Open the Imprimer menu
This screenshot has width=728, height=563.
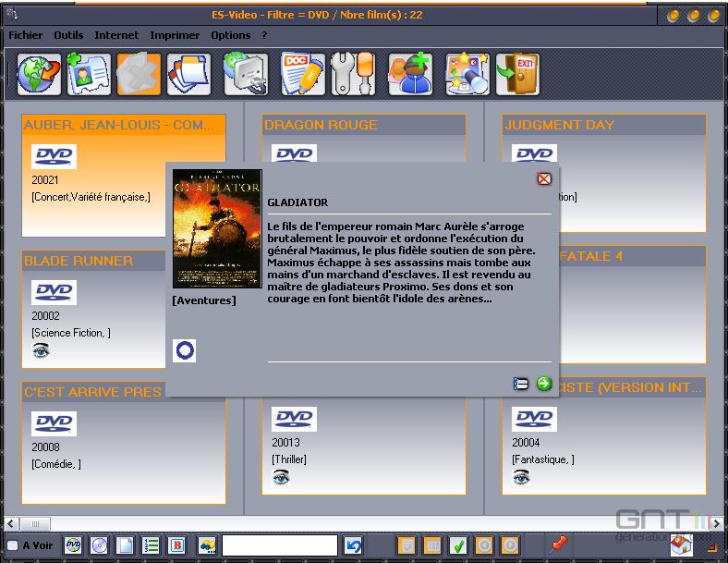point(175,35)
